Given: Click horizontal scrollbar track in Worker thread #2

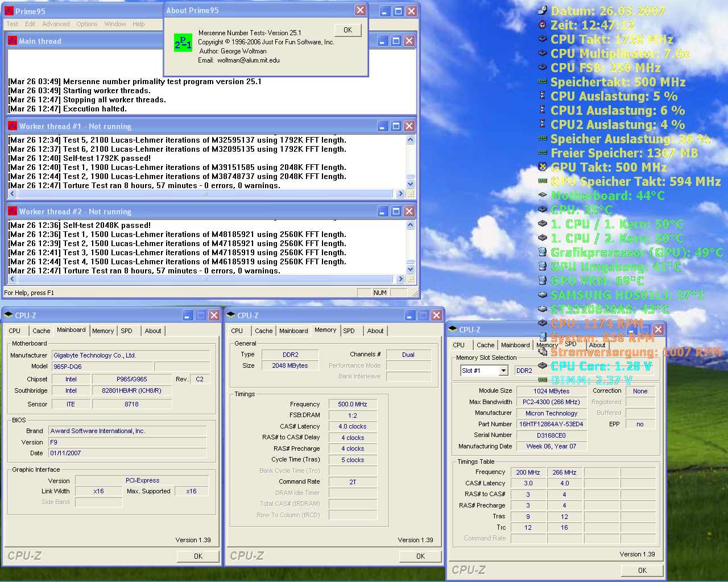Looking at the screenshot, I should click(205, 279).
